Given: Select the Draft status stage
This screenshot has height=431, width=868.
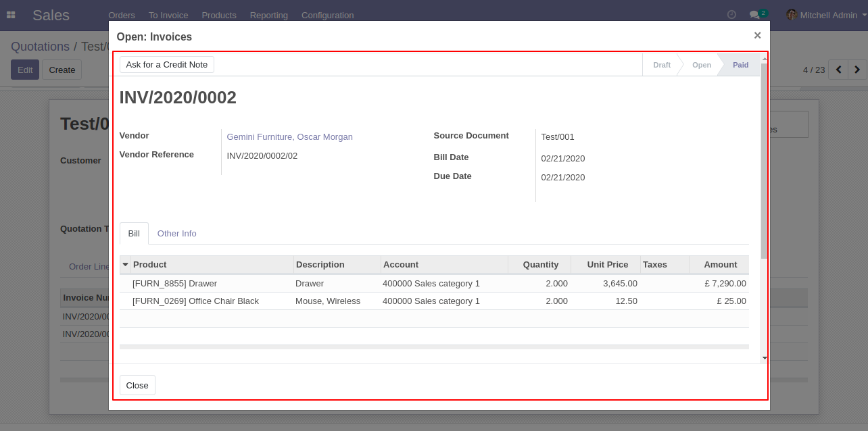Looking at the screenshot, I should click(x=661, y=65).
